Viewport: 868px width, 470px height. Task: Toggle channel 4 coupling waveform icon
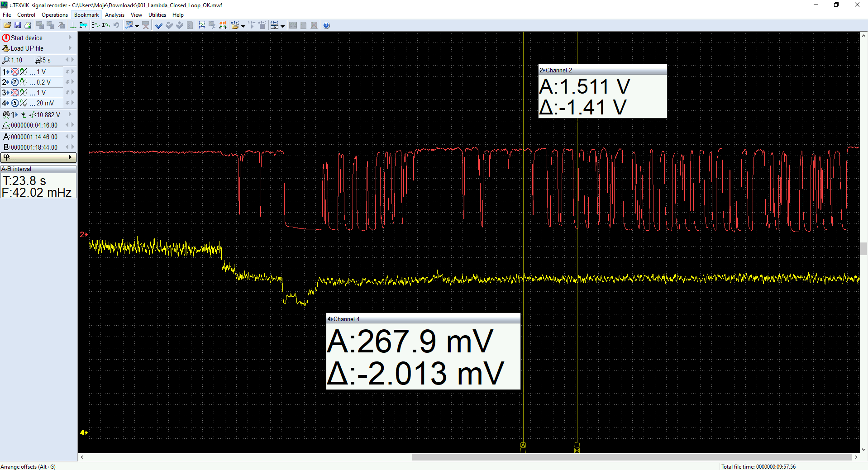click(x=23, y=103)
